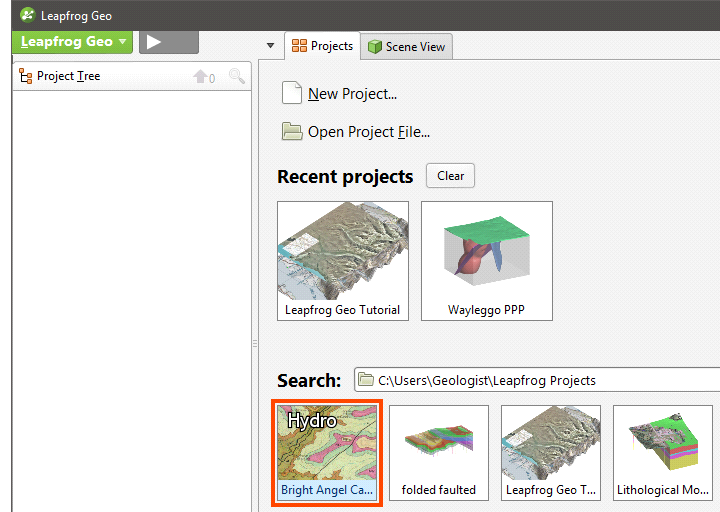
Task: Click the Project Tree hierarchy icon
Action: click(25, 76)
